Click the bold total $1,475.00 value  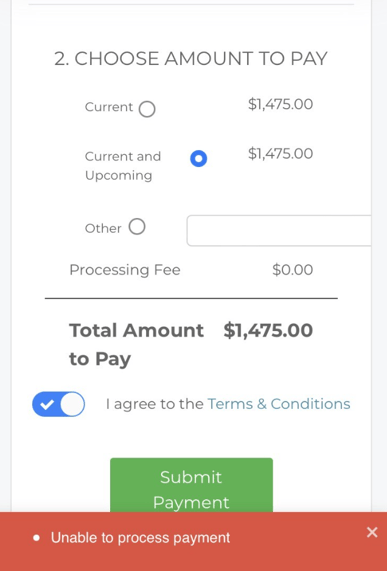coord(268,331)
